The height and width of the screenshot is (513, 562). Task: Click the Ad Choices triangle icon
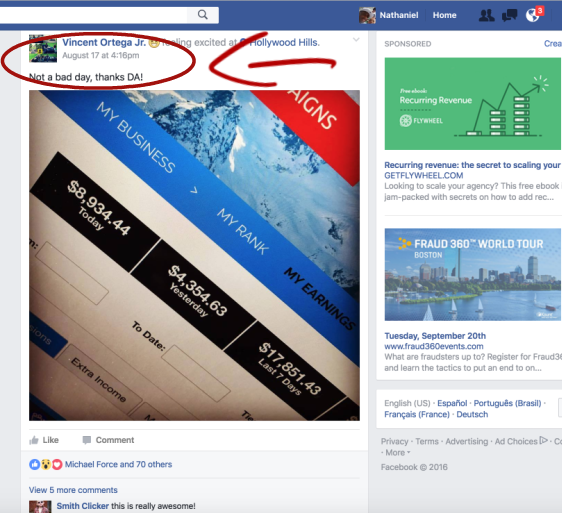[x=544, y=440]
